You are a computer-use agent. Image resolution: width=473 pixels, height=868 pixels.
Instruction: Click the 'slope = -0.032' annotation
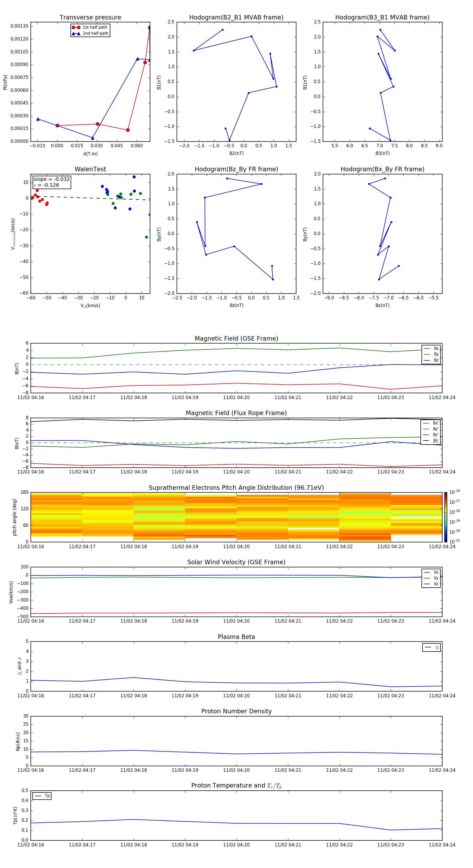pyautogui.click(x=52, y=179)
